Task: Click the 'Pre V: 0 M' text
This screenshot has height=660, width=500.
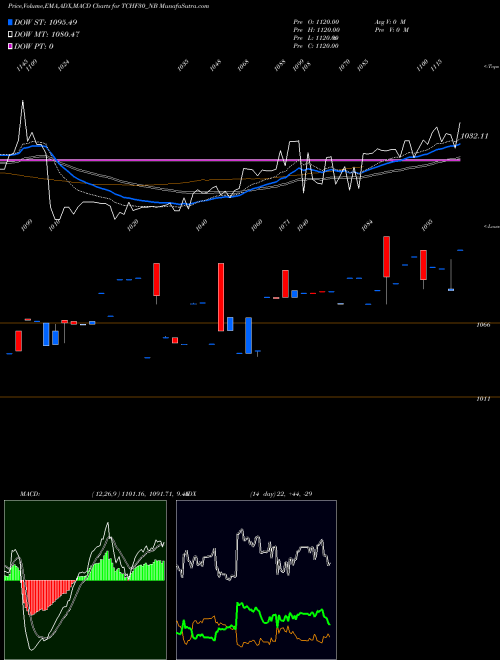Action: click(392, 30)
